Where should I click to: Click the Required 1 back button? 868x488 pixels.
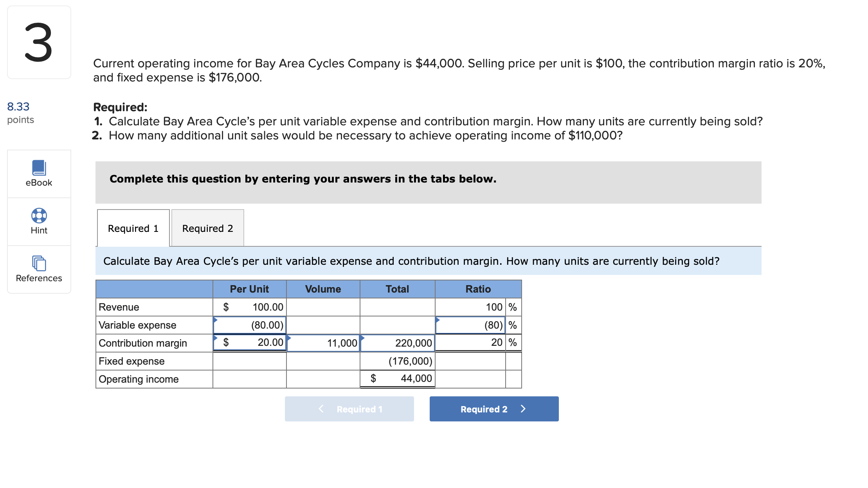pyautogui.click(x=349, y=408)
